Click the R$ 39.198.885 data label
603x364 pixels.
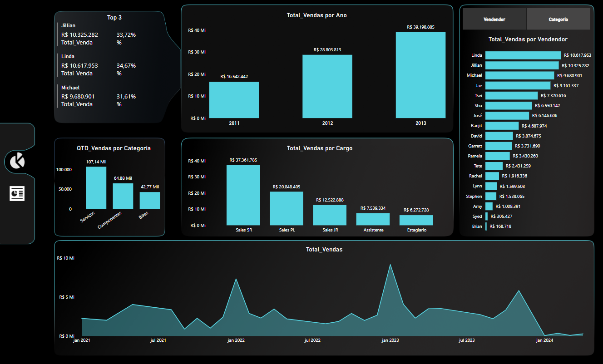click(x=421, y=27)
